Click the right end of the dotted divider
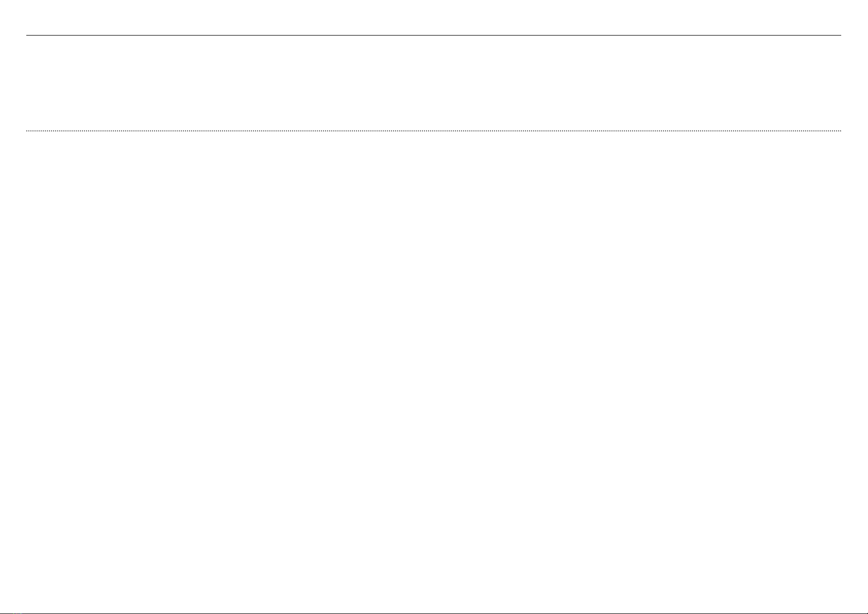 840,131
